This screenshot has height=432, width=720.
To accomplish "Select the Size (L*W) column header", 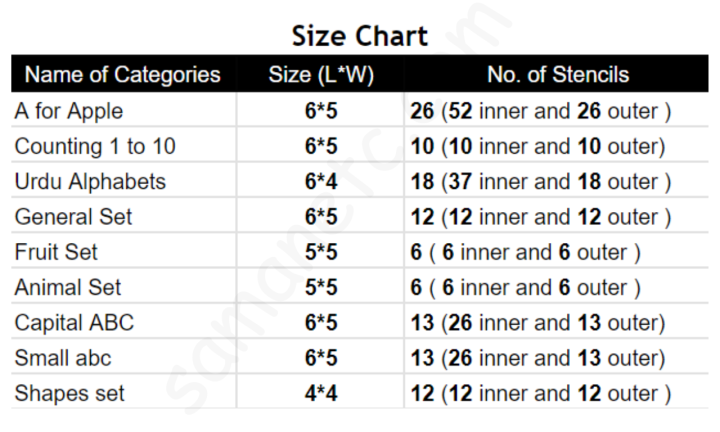I will (x=321, y=74).
